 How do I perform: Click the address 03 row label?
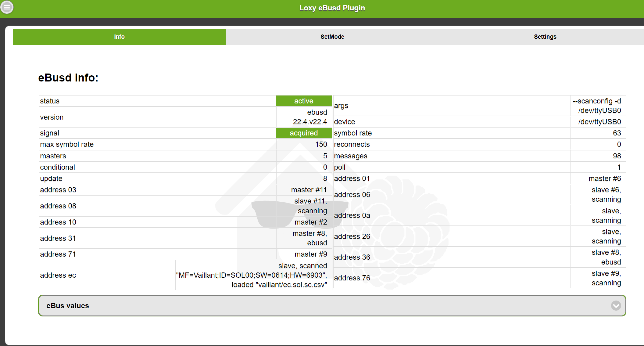point(58,190)
